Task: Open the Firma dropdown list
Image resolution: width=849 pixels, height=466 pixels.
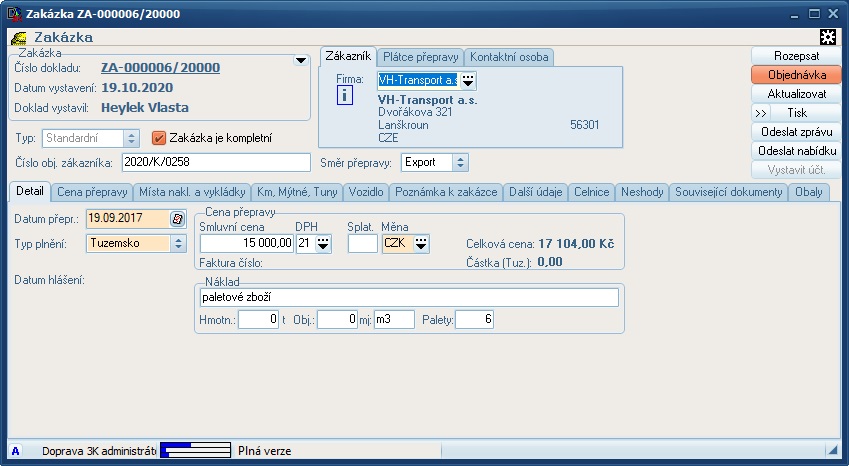Action: point(468,81)
